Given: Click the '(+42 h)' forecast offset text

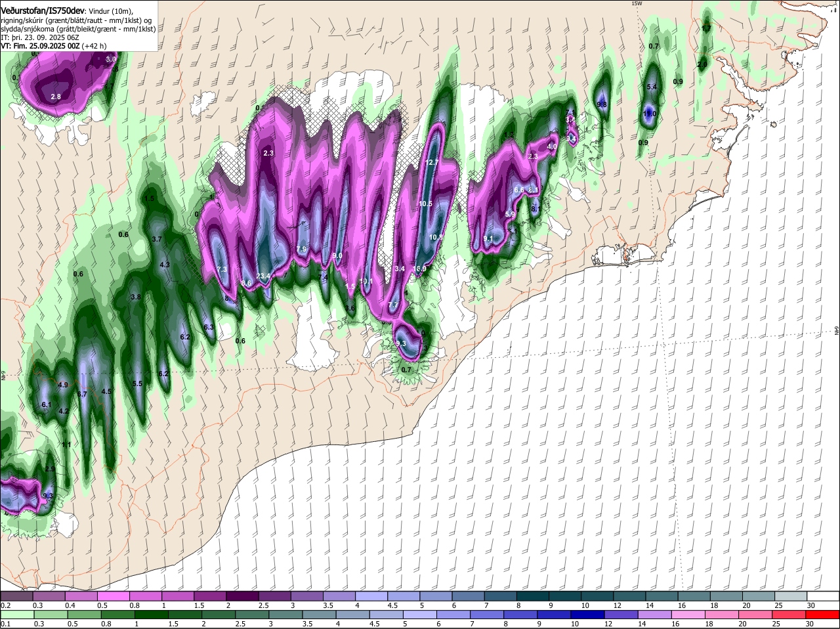Looking at the screenshot, I should point(94,46).
